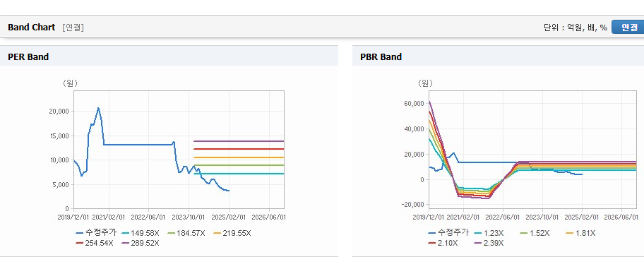Click the PER Band panel header
This screenshot has width=644, height=257.
pyautogui.click(x=169, y=56)
